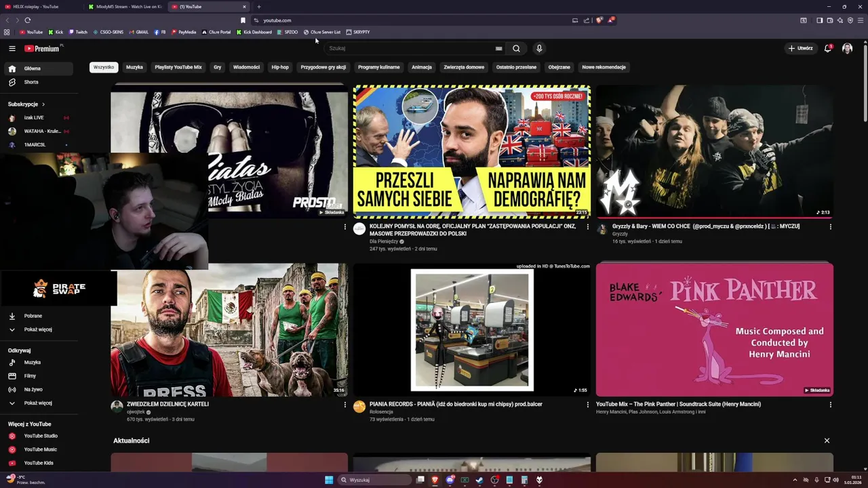Open 1MARC3L subscription channel
This screenshot has height=488, width=868.
click(x=39, y=144)
